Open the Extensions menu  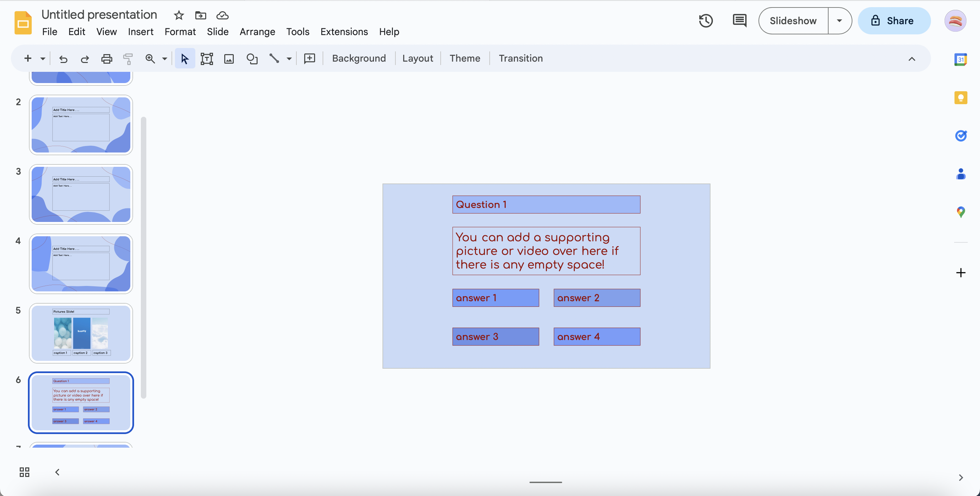point(344,32)
